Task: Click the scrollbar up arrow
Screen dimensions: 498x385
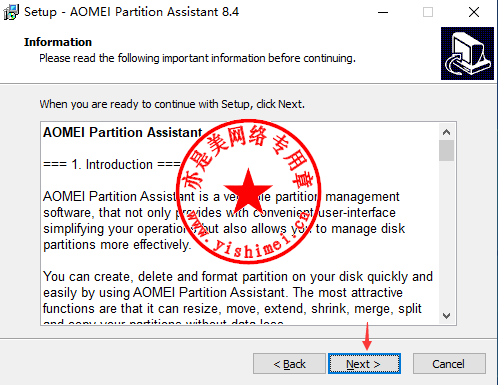Action: click(x=446, y=132)
